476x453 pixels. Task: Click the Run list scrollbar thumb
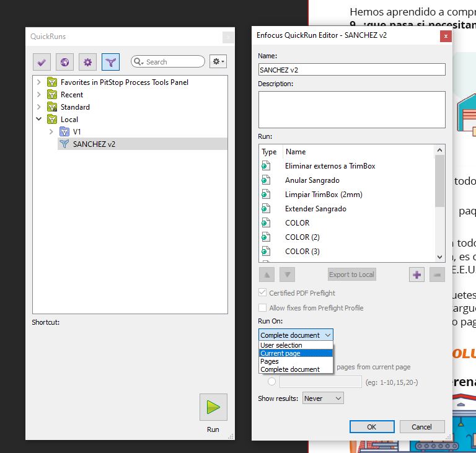tap(439, 181)
